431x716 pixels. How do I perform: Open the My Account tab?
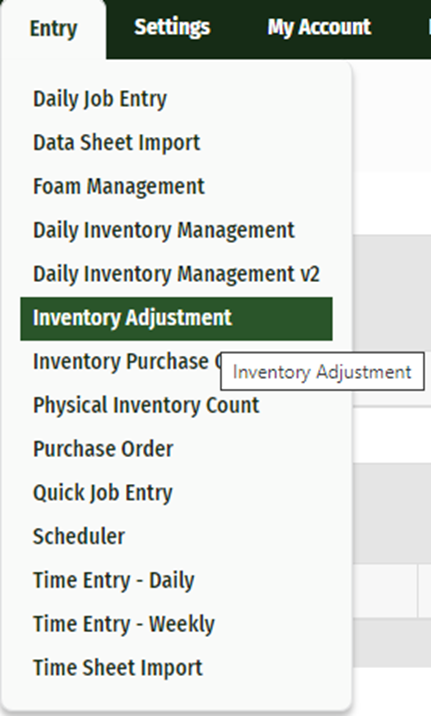(319, 27)
